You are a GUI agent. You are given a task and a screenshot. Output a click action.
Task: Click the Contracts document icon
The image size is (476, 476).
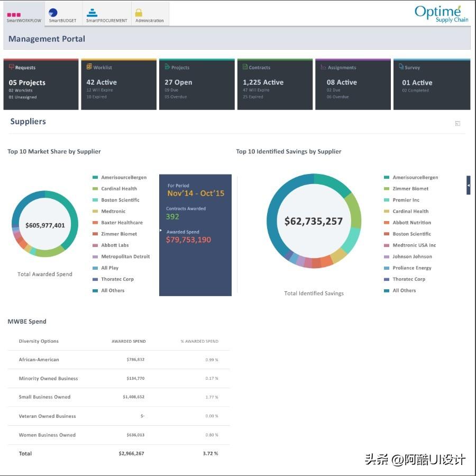click(x=245, y=67)
